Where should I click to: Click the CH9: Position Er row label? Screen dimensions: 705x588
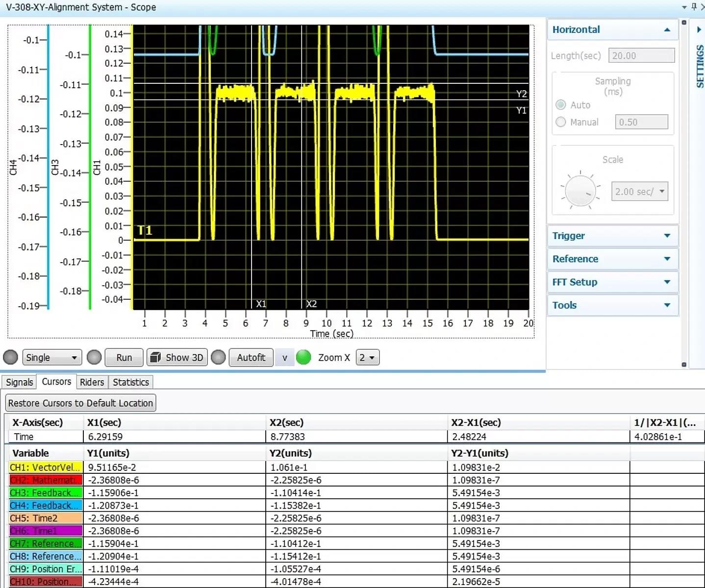[x=46, y=569]
